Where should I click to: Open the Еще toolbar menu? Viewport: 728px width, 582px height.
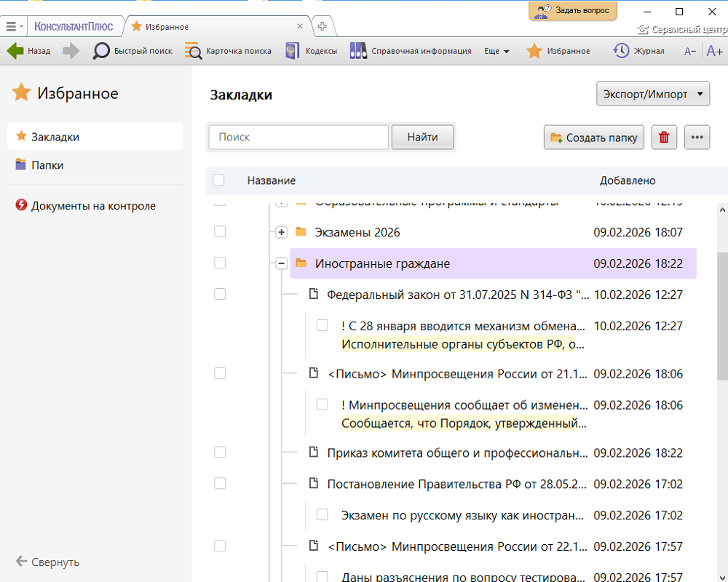pos(496,51)
